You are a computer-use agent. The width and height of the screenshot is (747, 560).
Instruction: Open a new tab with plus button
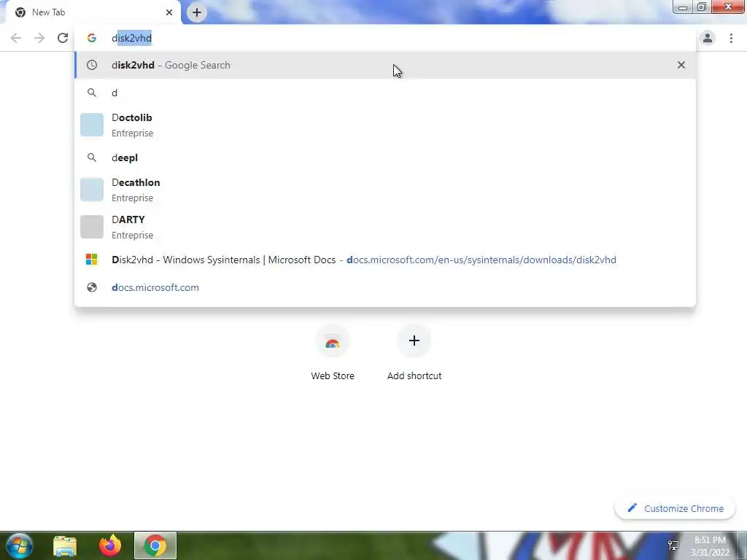[197, 12]
